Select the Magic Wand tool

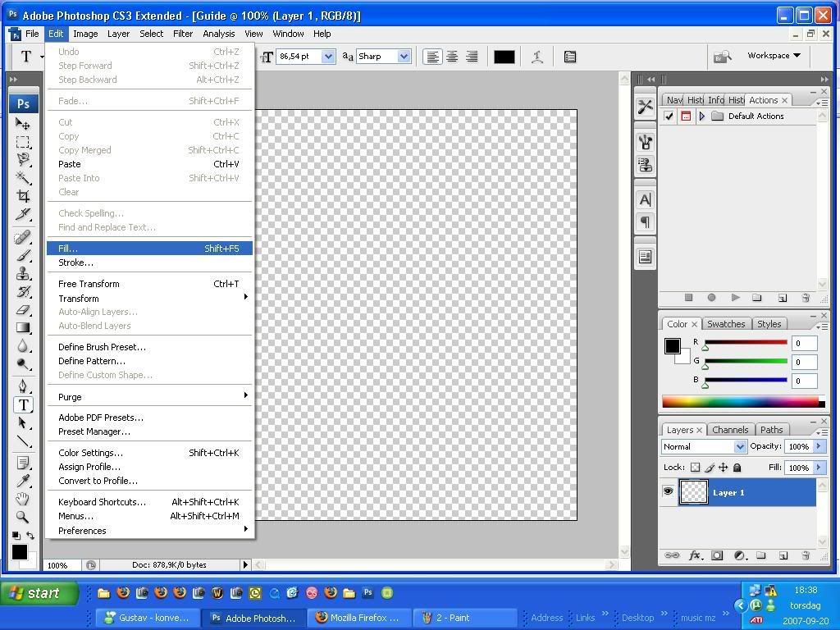point(22,177)
